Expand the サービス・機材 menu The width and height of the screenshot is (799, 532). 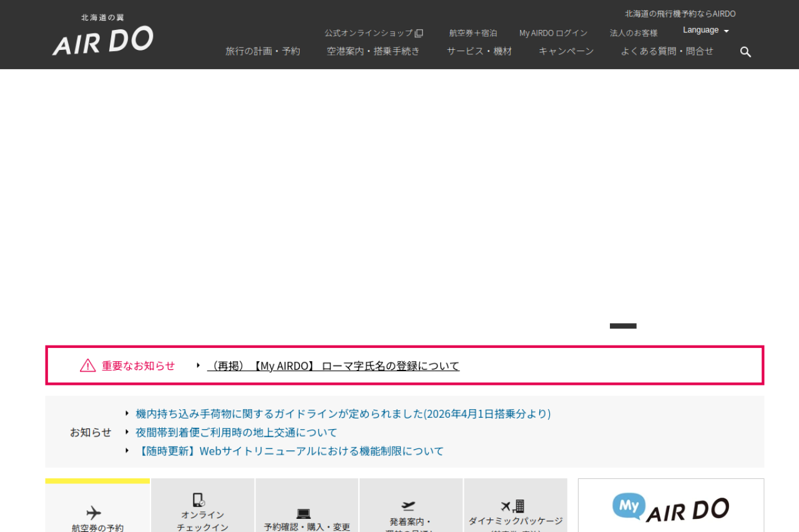click(x=479, y=51)
